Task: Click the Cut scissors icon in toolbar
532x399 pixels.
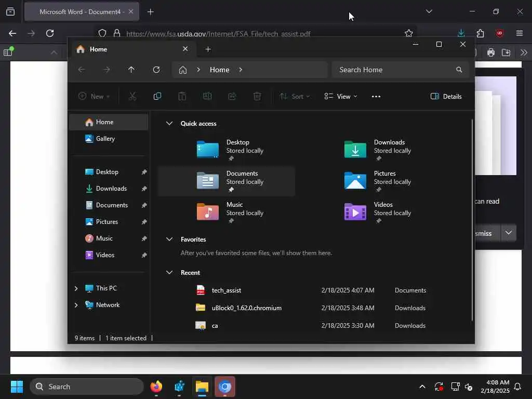Action: coord(132,96)
